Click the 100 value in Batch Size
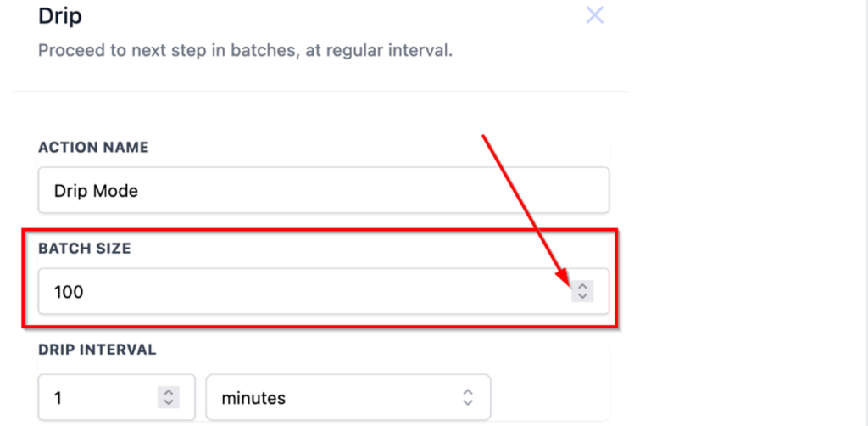 69,293
